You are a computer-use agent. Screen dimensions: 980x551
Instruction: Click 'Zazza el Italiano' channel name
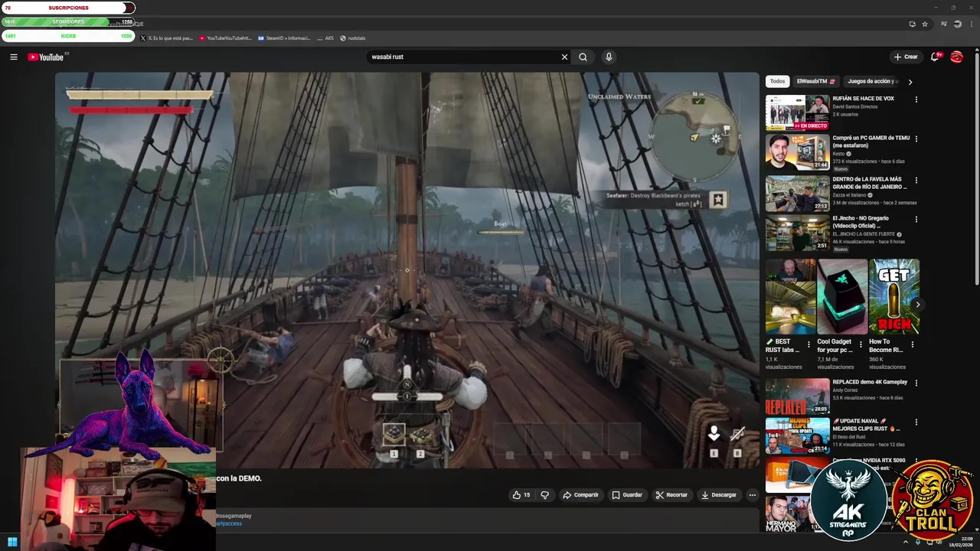point(850,195)
